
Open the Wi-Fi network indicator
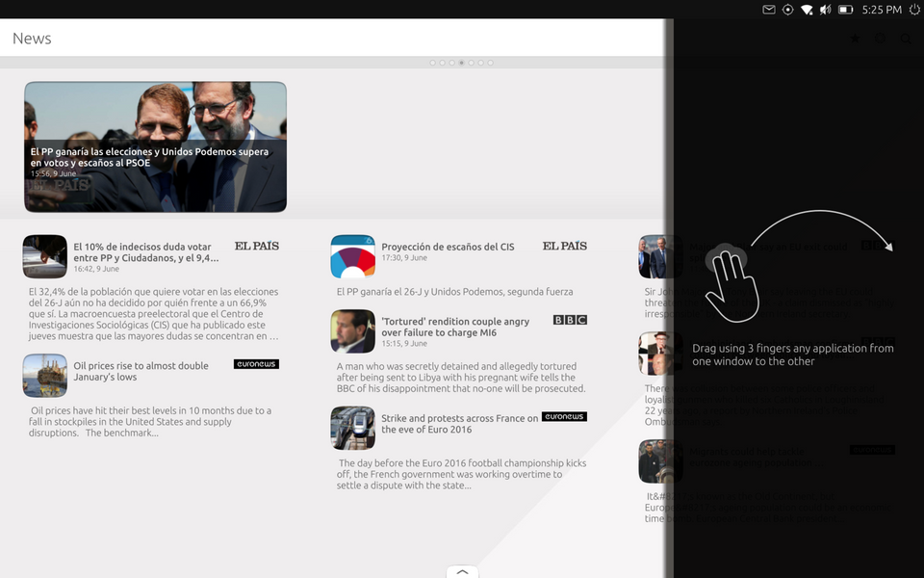pyautogui.click(x=807, y=10)
